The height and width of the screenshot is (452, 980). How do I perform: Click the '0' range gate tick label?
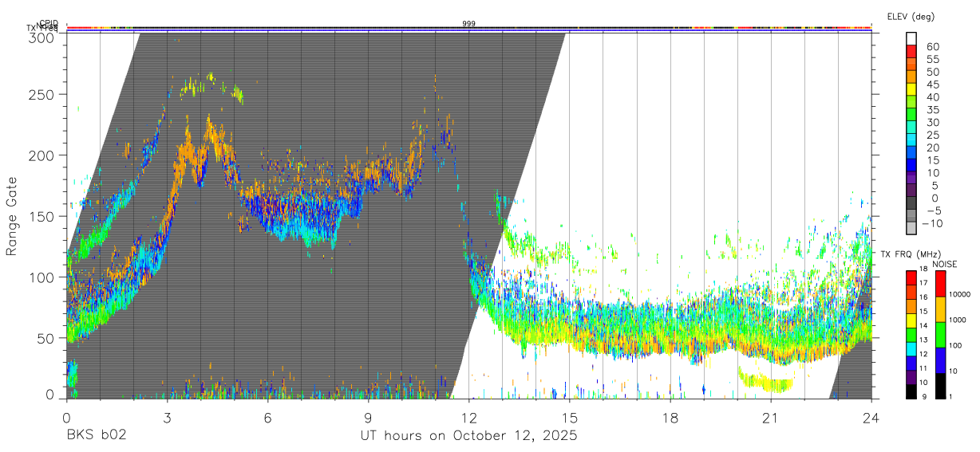[x=49, y=393]
